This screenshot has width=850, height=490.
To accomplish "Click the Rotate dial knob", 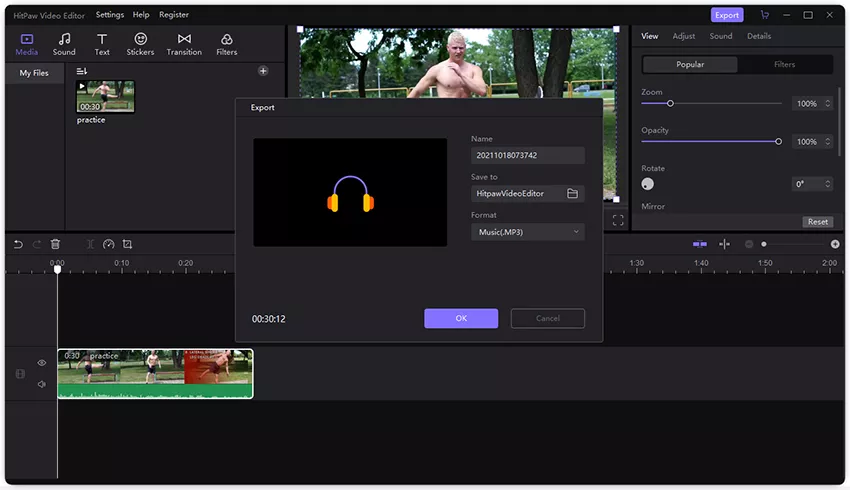I will click(647, 184).
